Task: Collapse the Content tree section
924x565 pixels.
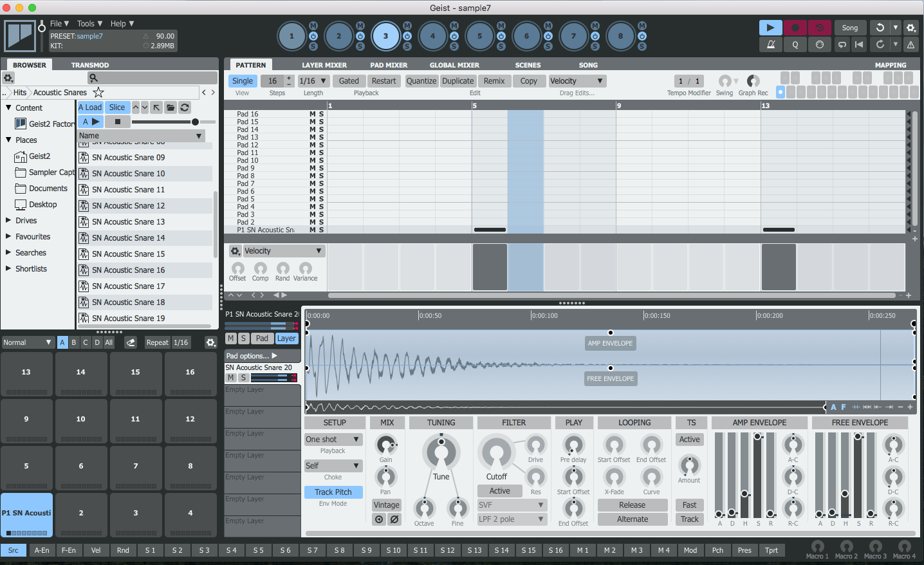Action: [x=9, y=107]
